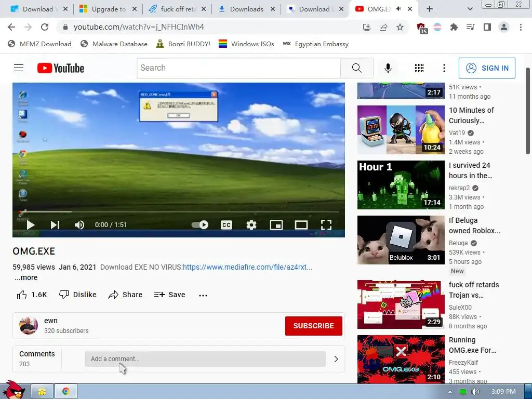Open the If Beluga owned Roblox video
Screen dimensions: 532x399
401,240
